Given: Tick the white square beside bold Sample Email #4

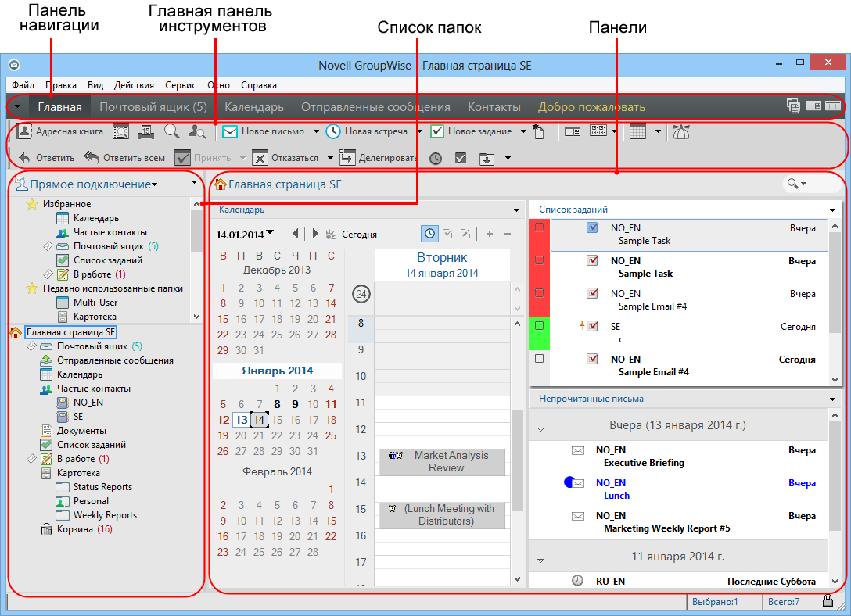Looking at the screenshot, I should click(x=539, y=359).
